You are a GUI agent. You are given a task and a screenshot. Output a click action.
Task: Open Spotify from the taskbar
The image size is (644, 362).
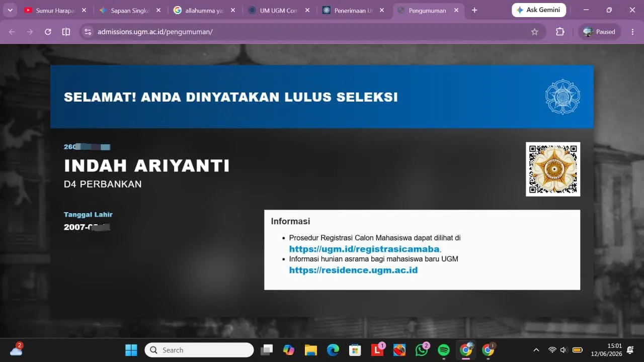[x=444, y=350]
